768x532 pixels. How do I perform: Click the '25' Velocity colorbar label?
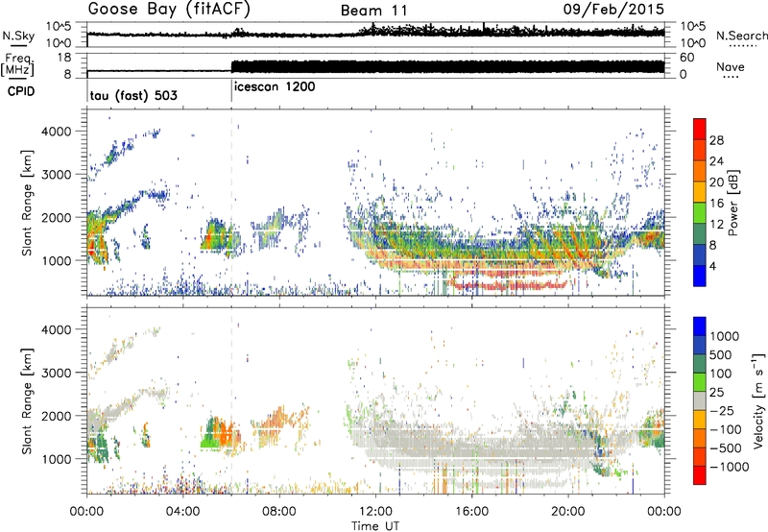click(x=716, y=393)
